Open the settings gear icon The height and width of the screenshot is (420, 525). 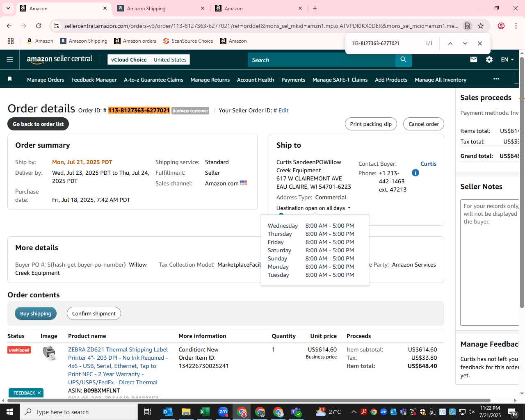click(489, 59)
